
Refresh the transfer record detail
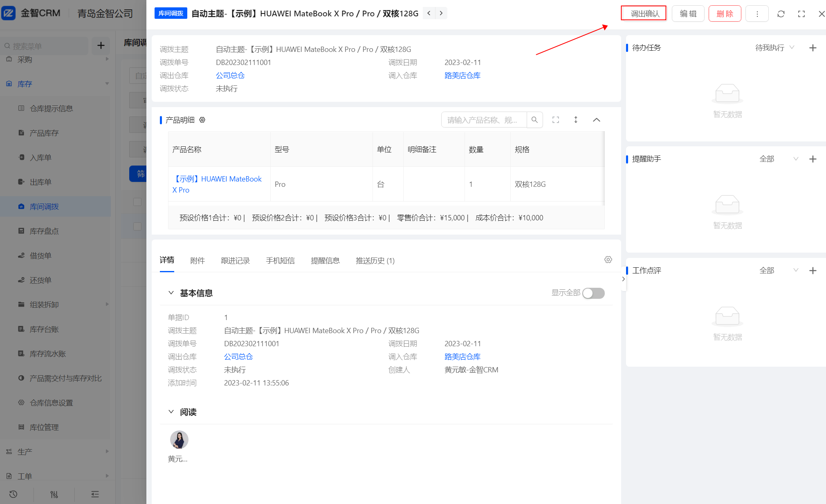tap(781, 13)
